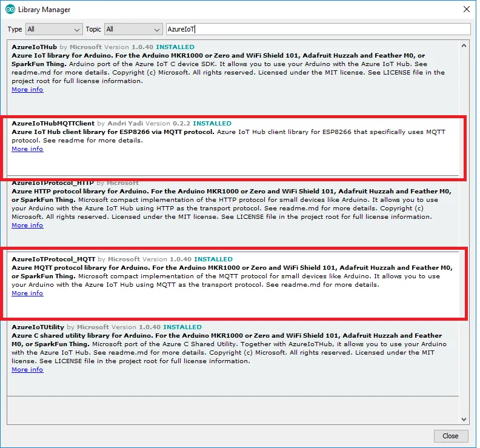The width and height of the screenshot is (480, 448).
Task: Click the Close button at the bottom
Action: pyautogui.click(x=451, y=436)
